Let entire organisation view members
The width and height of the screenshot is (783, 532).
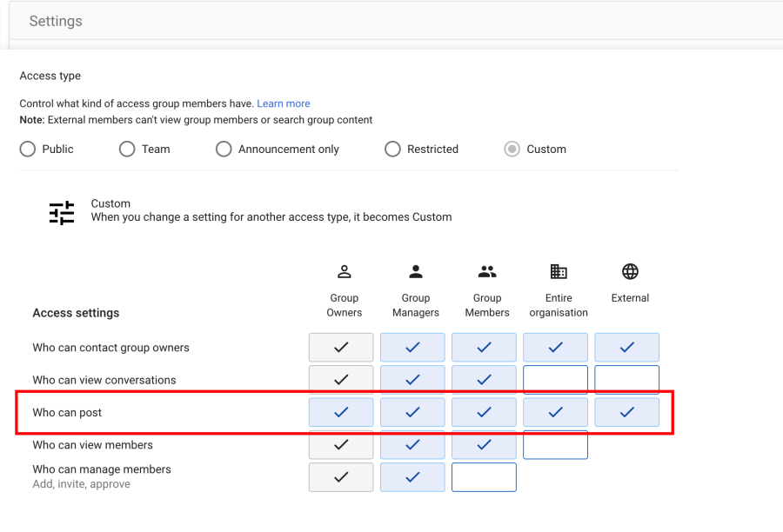(x=555, y=445)
